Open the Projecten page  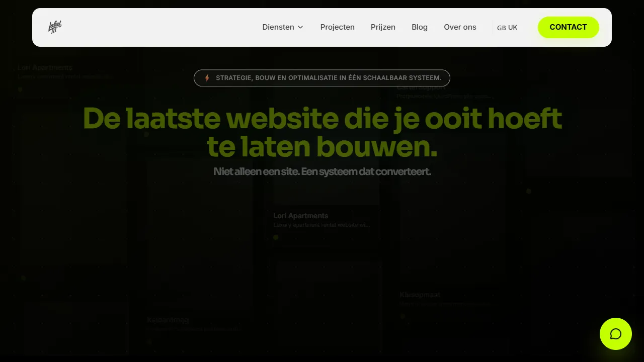tap(337, 27)
